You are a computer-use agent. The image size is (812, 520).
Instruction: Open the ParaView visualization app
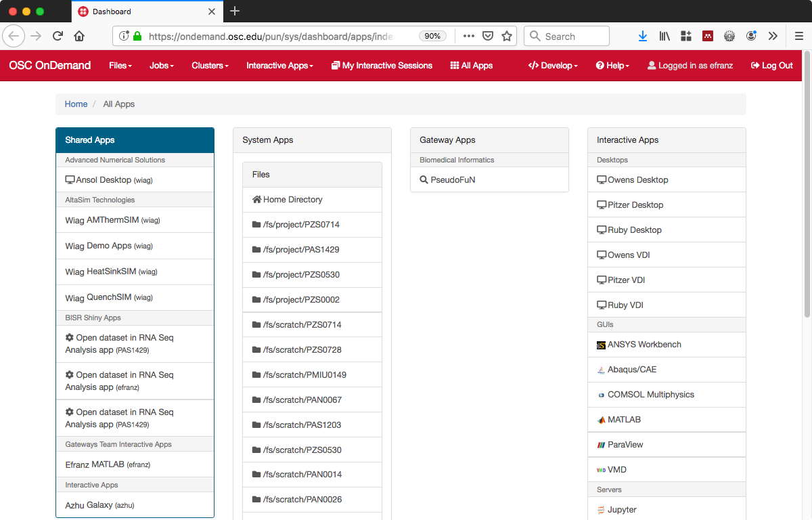point(626,444)
